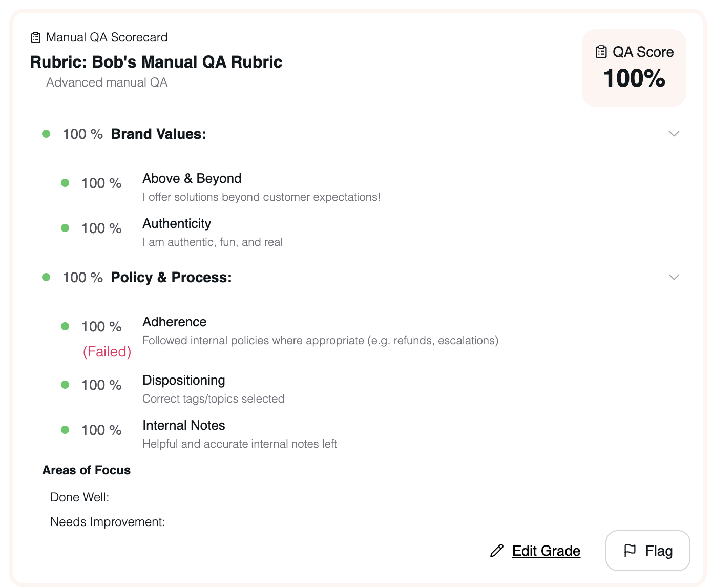Open Edit Grade link
The image size is (713, 588).
[546, 551]
